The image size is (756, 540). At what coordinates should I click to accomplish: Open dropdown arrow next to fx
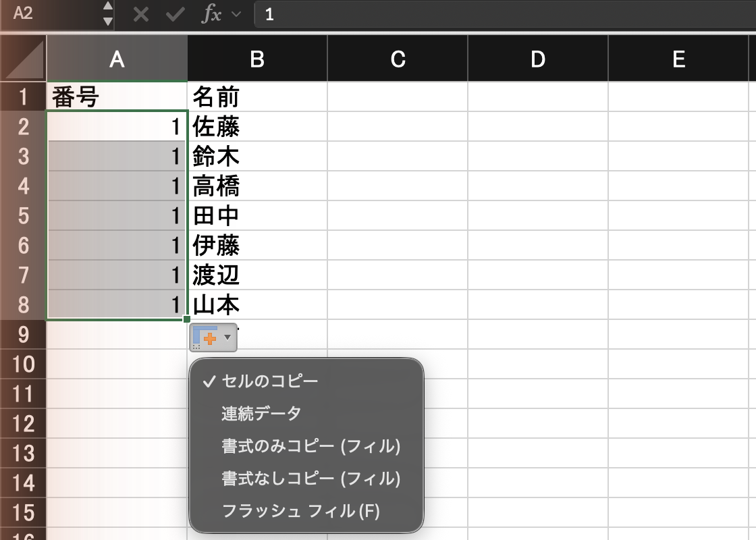point(236,14)
